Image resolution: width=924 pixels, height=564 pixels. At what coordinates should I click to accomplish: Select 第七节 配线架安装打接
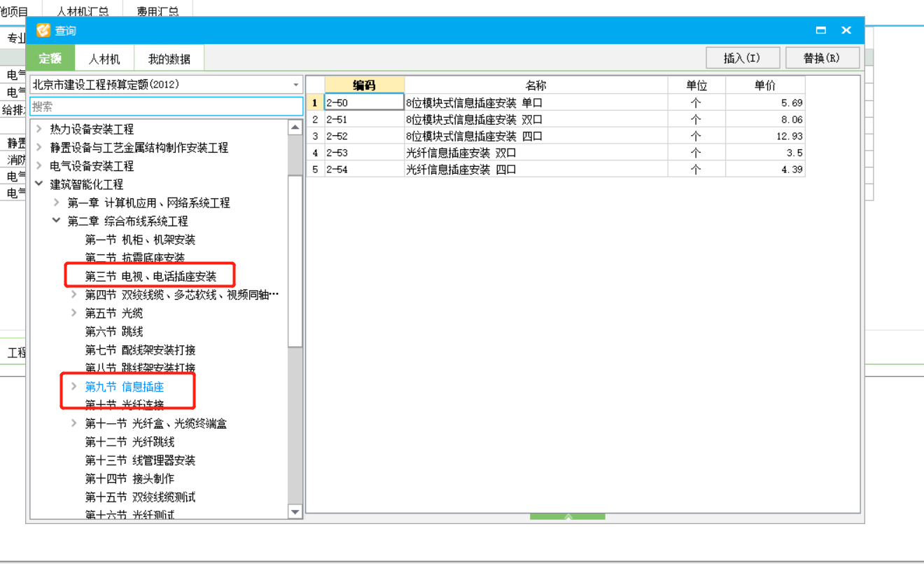pyautogui.click(x=140, y=350)
